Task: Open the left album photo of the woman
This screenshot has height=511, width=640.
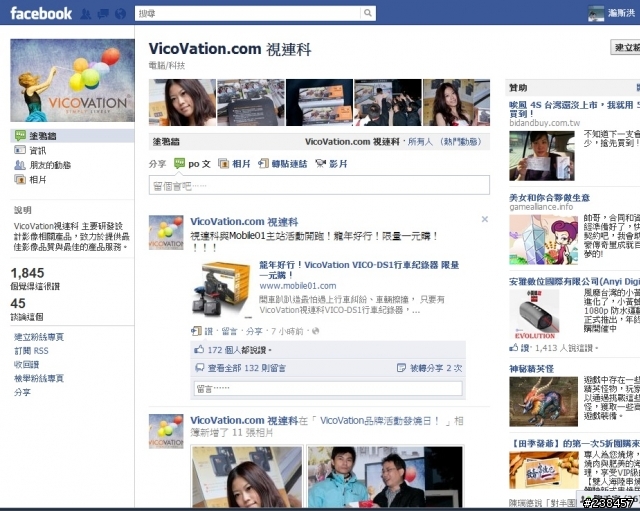Action: [247, 477]
